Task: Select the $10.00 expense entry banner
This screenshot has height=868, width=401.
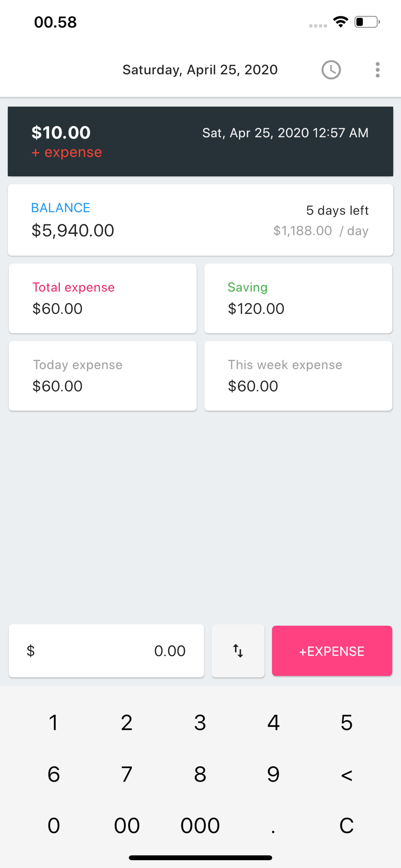Action: click(200, 141)
